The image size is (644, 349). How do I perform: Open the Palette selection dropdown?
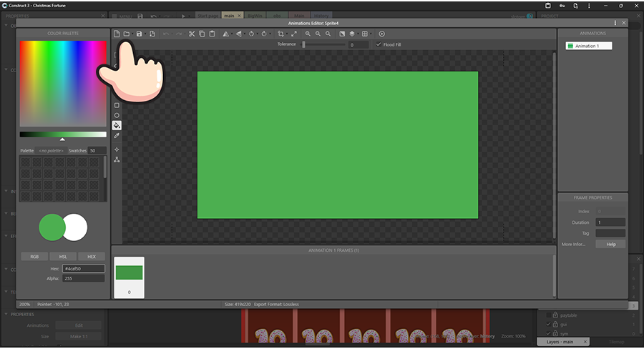click(x=52, y=150)
